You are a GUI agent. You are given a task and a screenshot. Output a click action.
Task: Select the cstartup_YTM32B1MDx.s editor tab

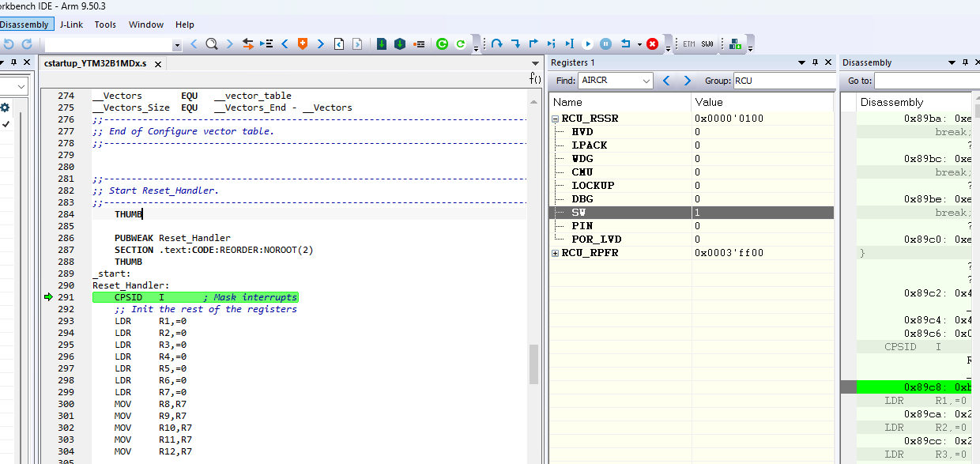pyautogui.click(x=95, y=64)
